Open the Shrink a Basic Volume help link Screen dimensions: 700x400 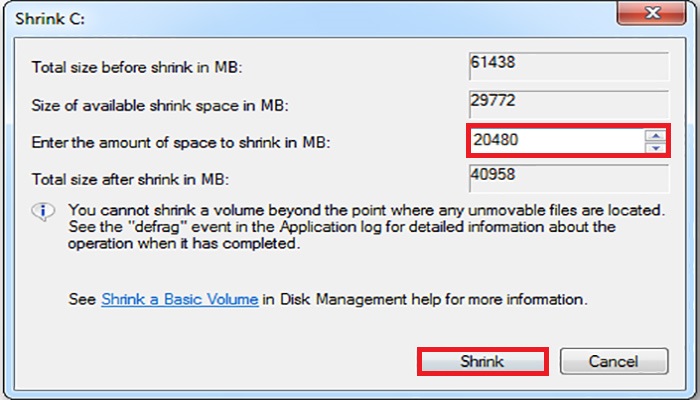point(180,299)
